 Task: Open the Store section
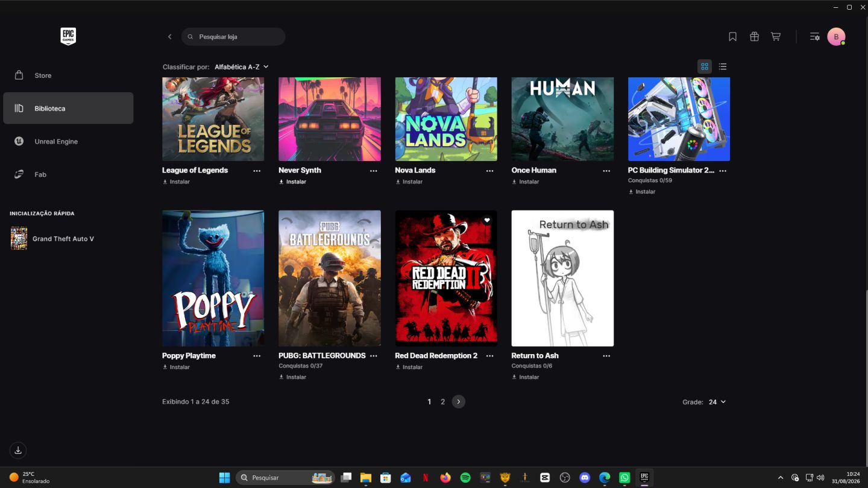point(68,75)
